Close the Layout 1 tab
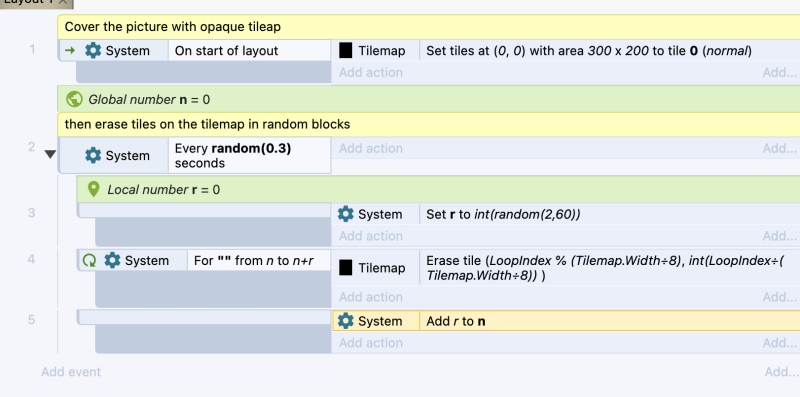The width and height of the screenshot is (800, 397). click(x=62, y=2)
